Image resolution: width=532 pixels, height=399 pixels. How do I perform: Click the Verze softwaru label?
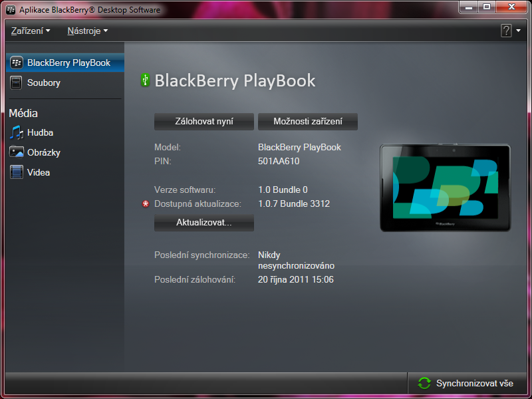185,190
